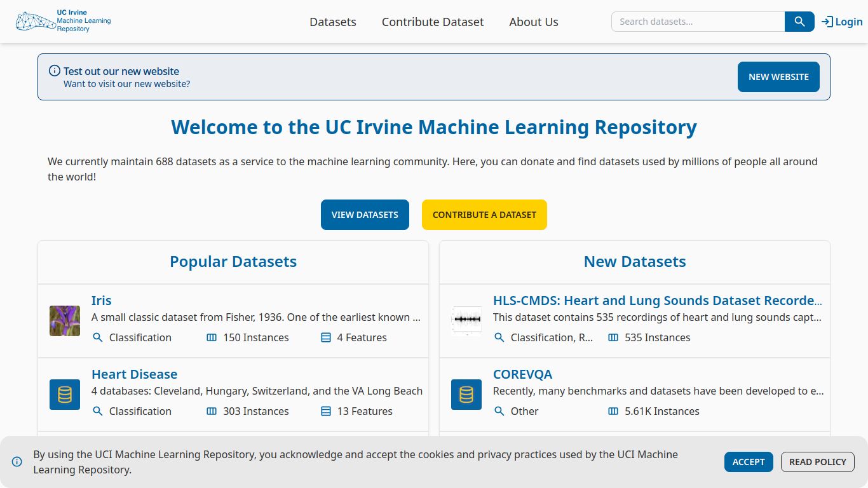Image resolution: width=868 pixels, height=488 pixels.
Task: Click the instances icon next to 5.61K Instances
Action: (613, 411)
